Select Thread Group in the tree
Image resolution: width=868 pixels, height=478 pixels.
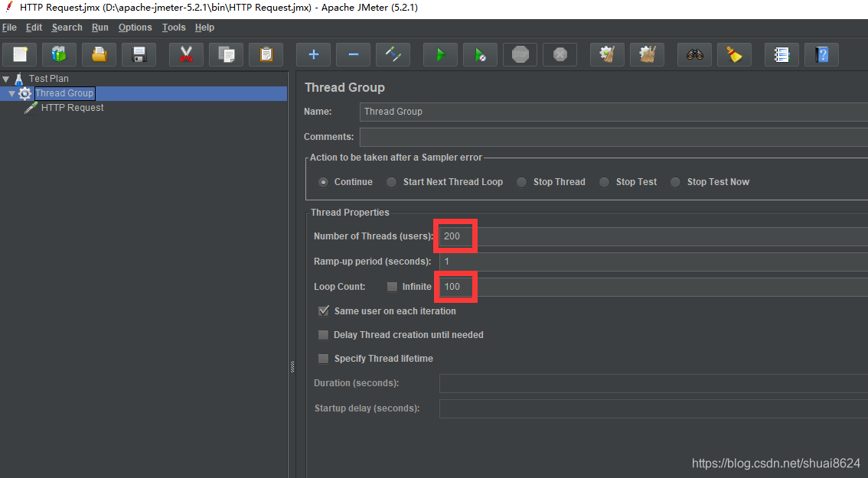point(65,93)
